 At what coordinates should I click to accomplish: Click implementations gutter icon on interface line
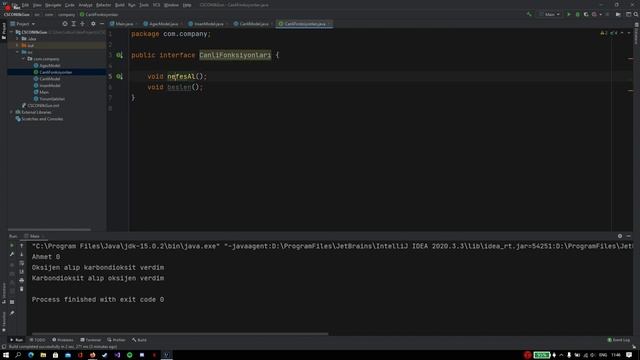[x=119, y=55]
